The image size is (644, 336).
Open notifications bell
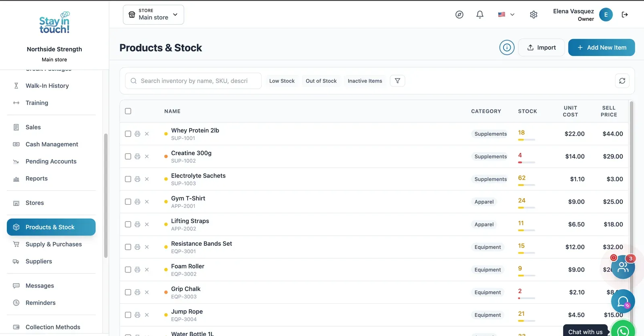coord(480,15)
